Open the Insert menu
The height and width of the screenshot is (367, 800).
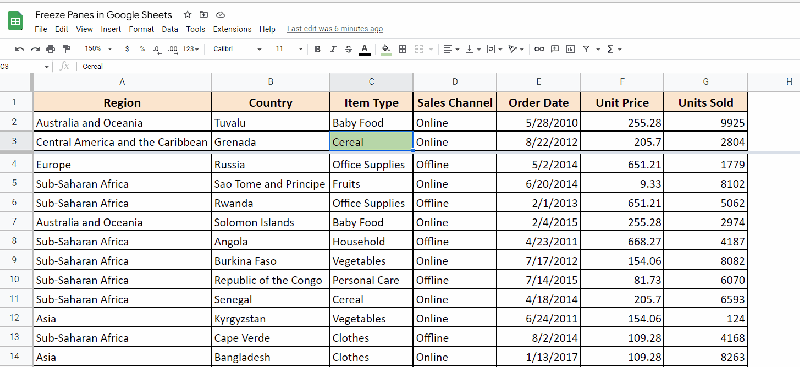[111, 29]
